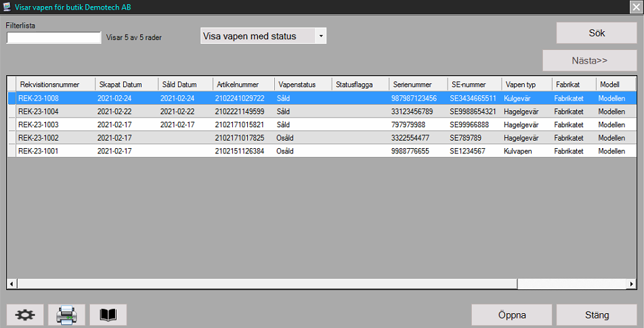The height and width of the screenshot is (328, 644).
Task: Click the Öppna button
Action: click(511, 314)
